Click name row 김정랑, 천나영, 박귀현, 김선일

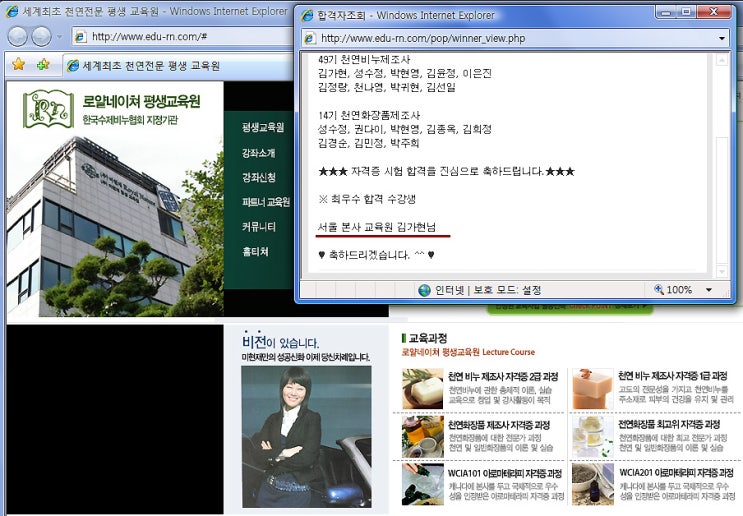click(x=387, y=87)
